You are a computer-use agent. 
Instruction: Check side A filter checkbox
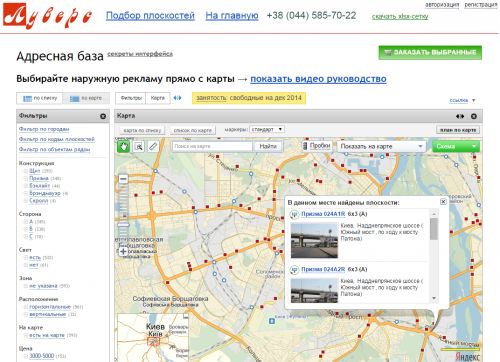click(26, 222)
